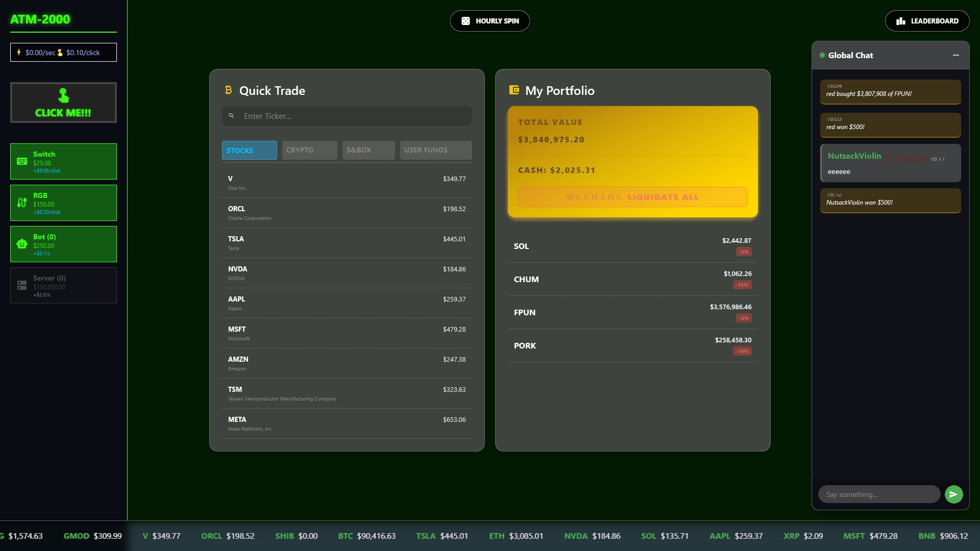Click the Leaderboard bar chart icon
980x551 pixels.
coord(901,21)
